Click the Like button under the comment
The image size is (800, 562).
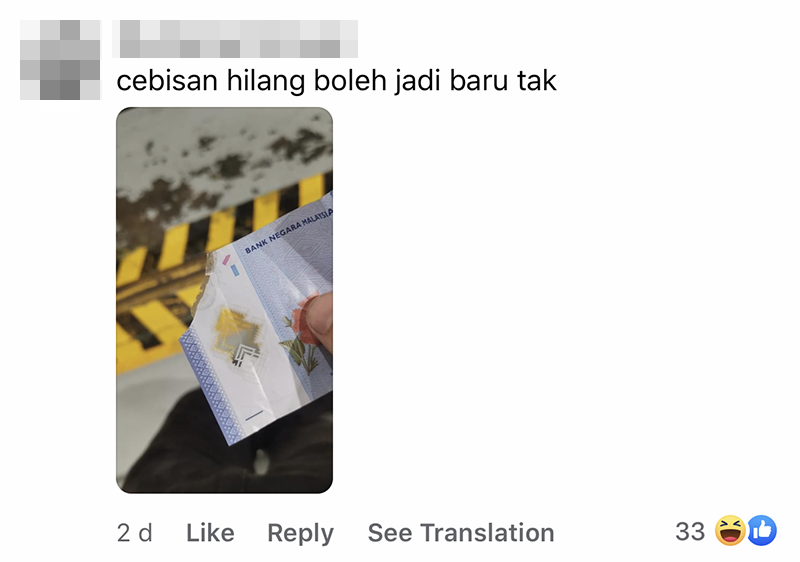(210, 533)
